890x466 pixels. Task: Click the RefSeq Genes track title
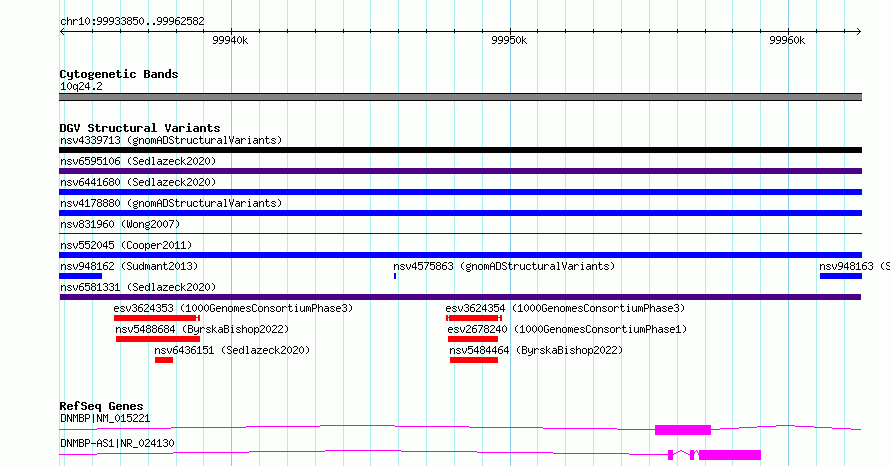coord(101,406)
